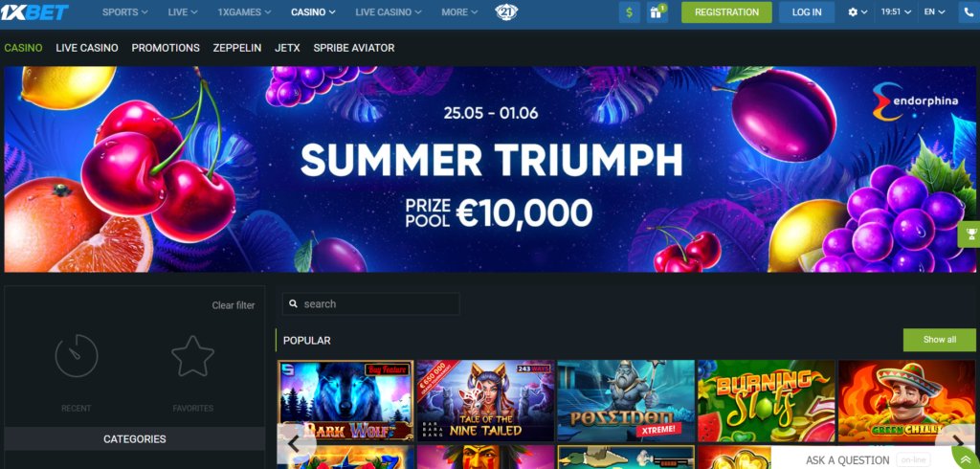Viewport: 980px width, 469px height.
Task: Open the Promotions tab
Action: click(166, 48)
